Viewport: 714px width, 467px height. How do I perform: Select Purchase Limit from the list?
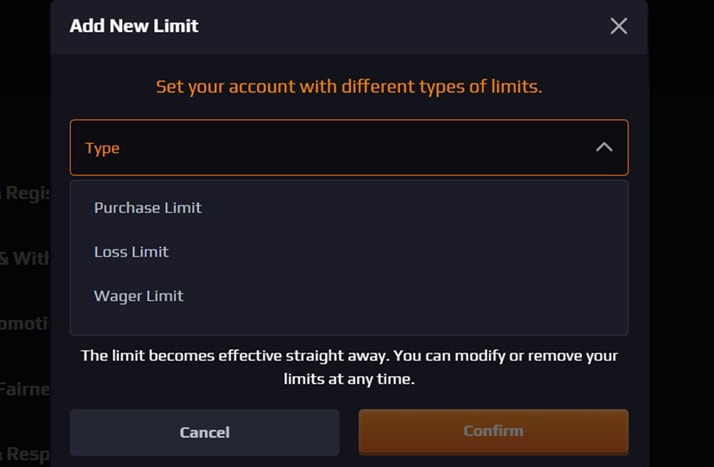pos(148,208)
